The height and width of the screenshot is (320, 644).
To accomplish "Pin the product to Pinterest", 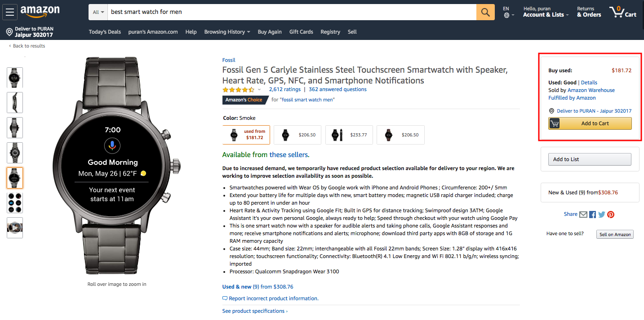I will (611, 215).
